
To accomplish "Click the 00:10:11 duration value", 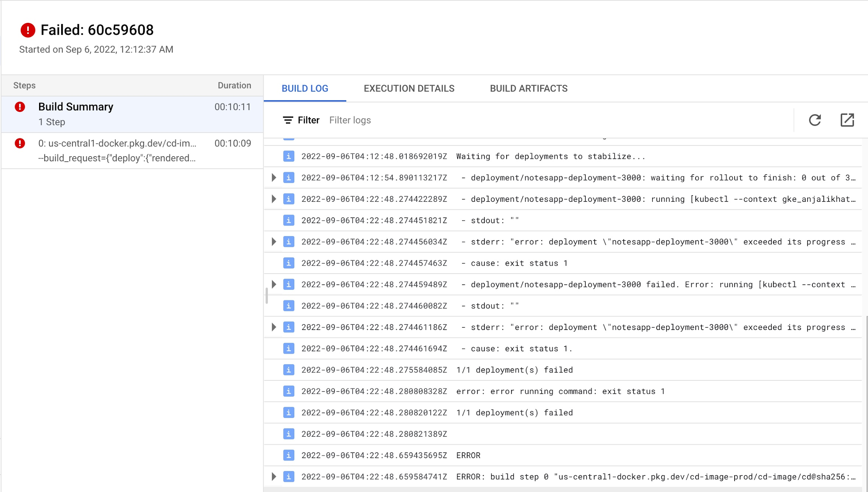I will click(x=233, y=107).
